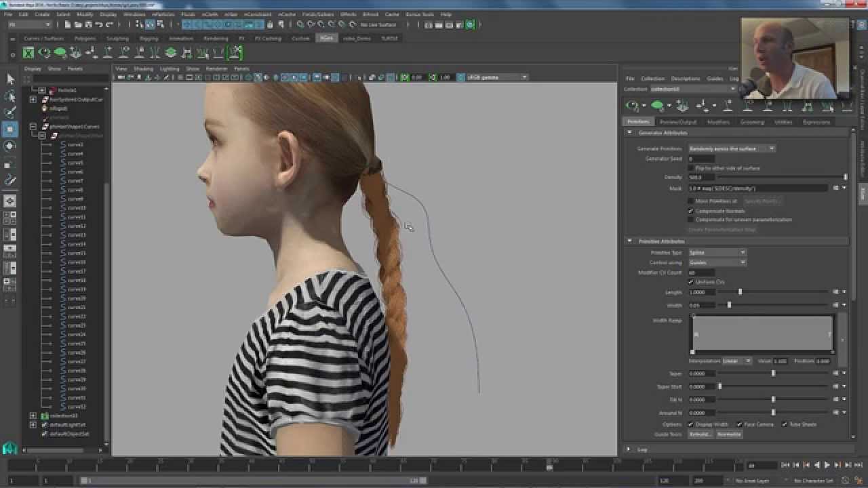Toggle the 'Uniform CVs' checkbox
The image size is (868, 488).
691,282
